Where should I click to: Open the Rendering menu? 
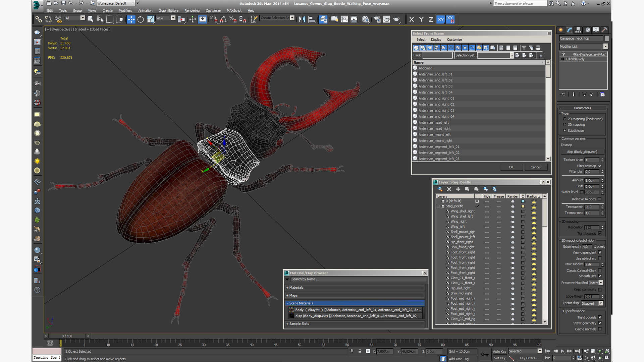(192, 11)
